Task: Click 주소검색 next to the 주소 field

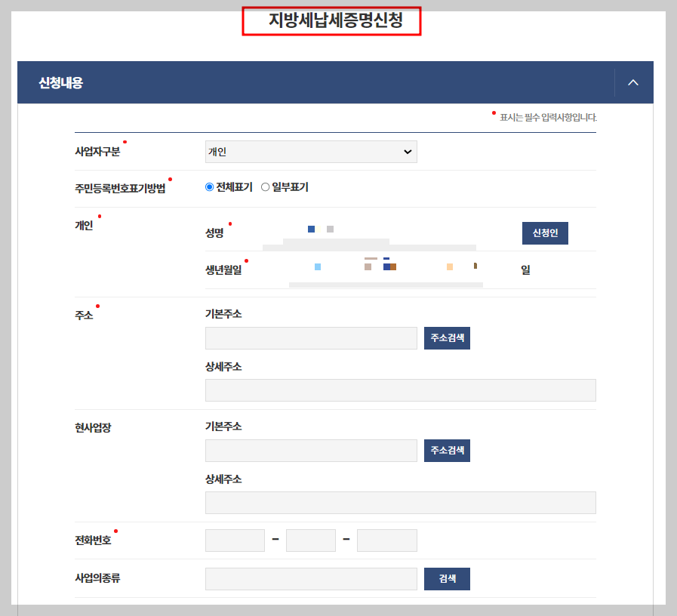Action: (x=446, y=337)
